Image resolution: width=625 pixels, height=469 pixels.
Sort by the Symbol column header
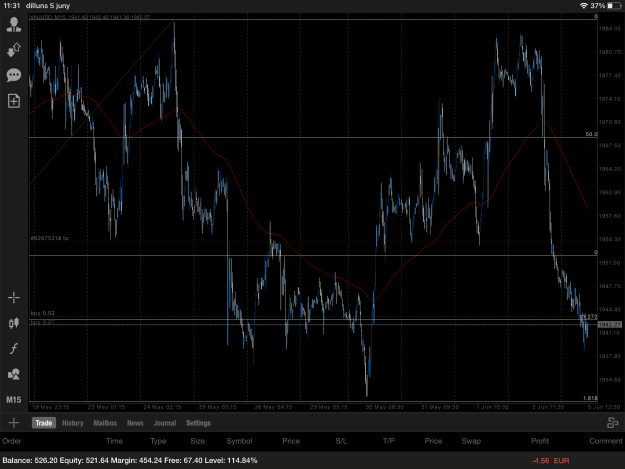[239, 441]
